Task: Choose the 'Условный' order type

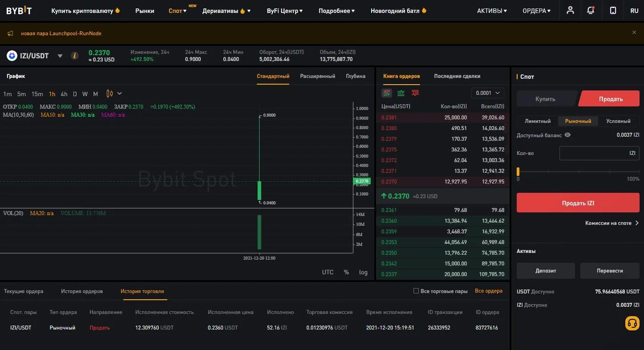Action: 618,121
